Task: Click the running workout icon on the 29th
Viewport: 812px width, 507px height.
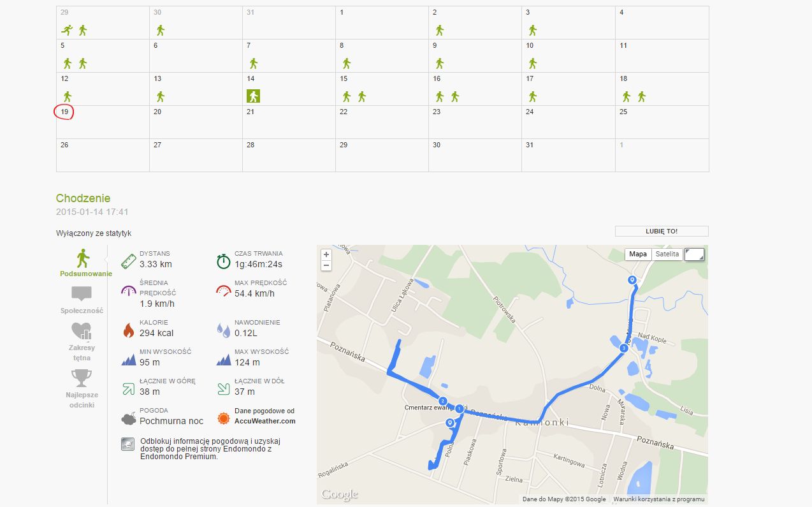Action: click(x=67, y=30)
